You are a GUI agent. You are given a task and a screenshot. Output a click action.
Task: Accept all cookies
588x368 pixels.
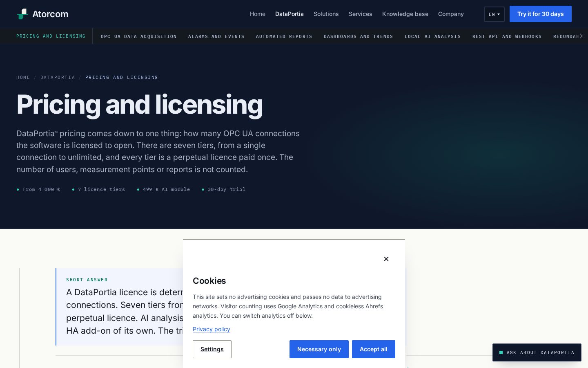point(374,349)
